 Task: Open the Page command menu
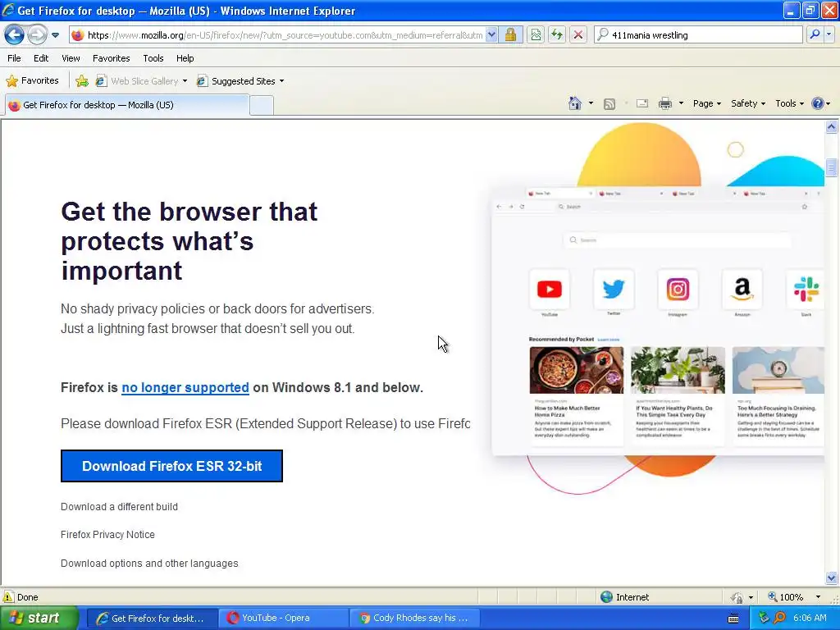click(707, 103)
